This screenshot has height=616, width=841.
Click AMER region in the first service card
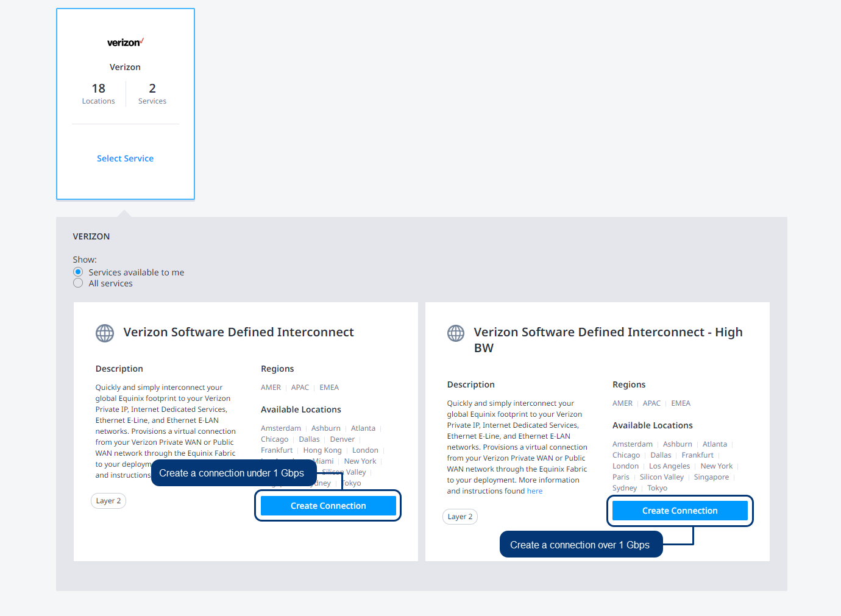pos(271,388)
